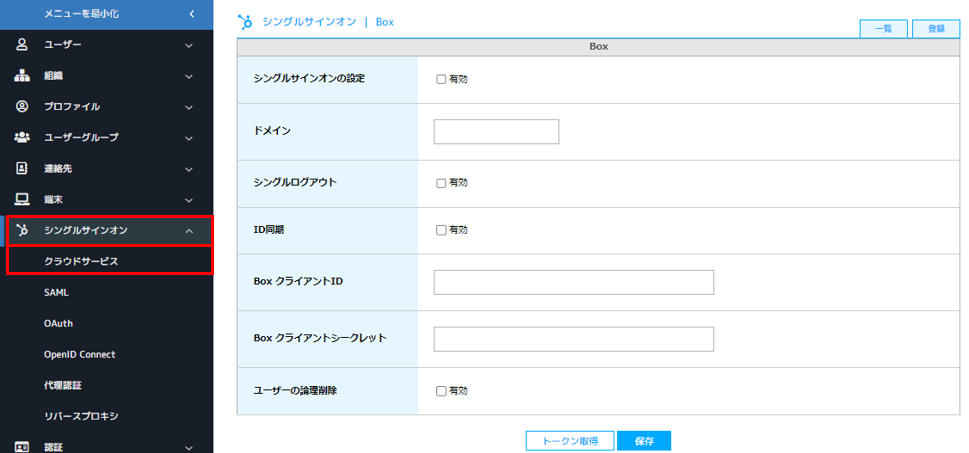Image resolution: width=969 pixels, height=453 pixels.
Task: Open the リバースプロキシ submenu item
Action: pyautogui.click(x=81, y=417)
